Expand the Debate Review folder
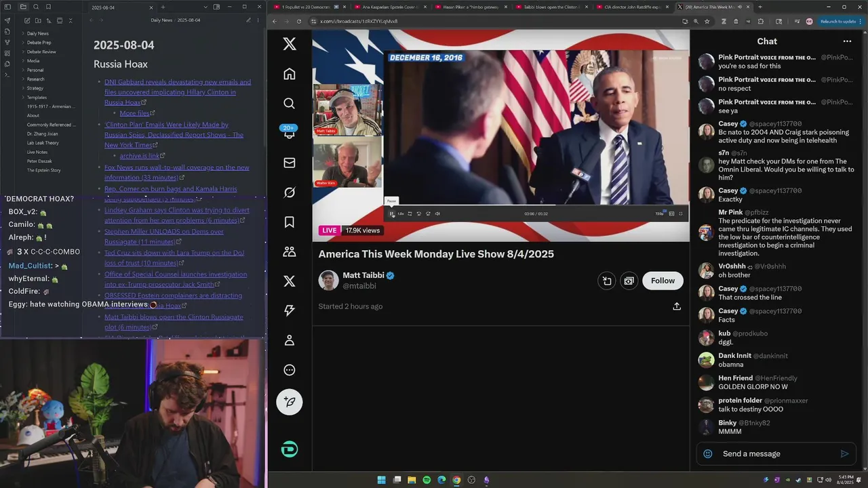The width and height of the screenshot is (868, 488). (41, 52)
